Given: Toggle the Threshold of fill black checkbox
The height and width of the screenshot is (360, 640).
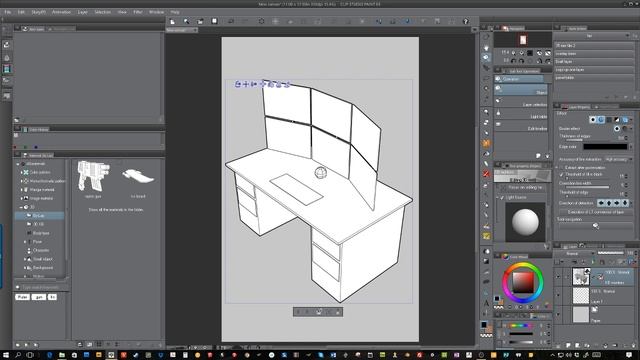Looking at the screenshot, I should [562, 175].
